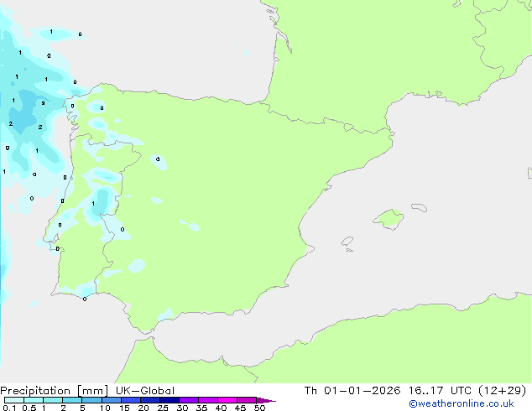This screenshot has height=411, width=532.
Task: Click the '16..17 UTC' time label
Action: click(x=440, y=391)
